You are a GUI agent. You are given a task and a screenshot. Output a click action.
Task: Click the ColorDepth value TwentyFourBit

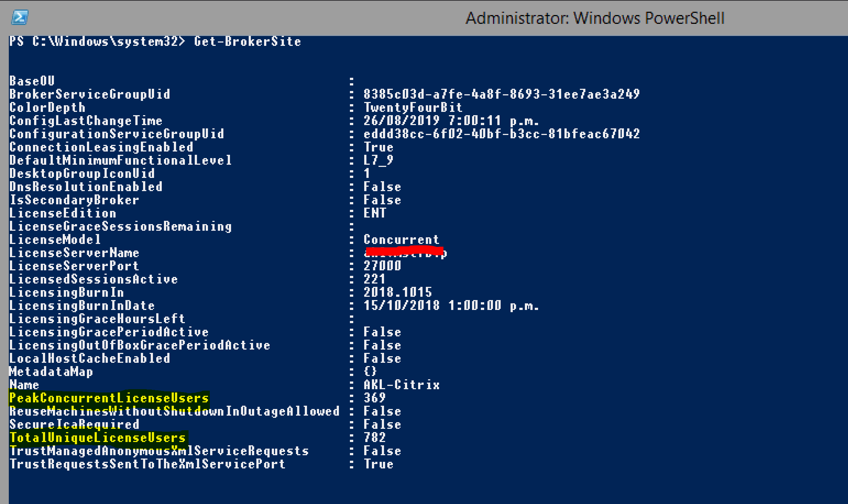(413, 107)
